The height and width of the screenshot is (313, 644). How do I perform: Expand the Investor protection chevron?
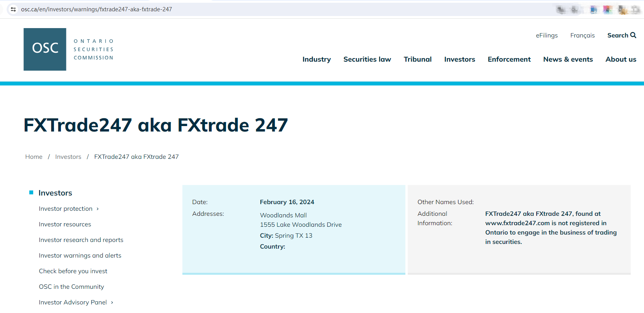98,209
